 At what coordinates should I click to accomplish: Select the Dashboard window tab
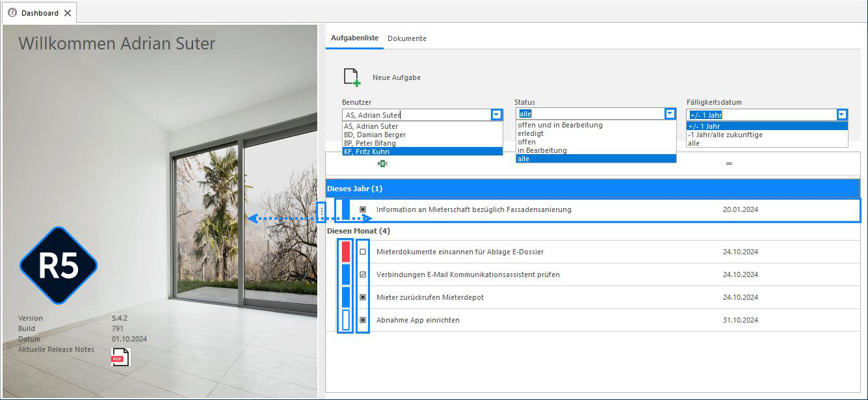click(40, 13)
